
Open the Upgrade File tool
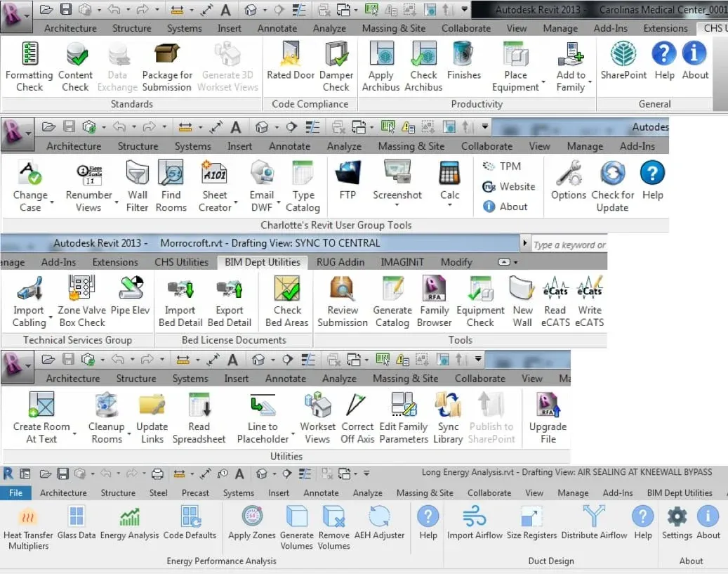coord(548,418)
